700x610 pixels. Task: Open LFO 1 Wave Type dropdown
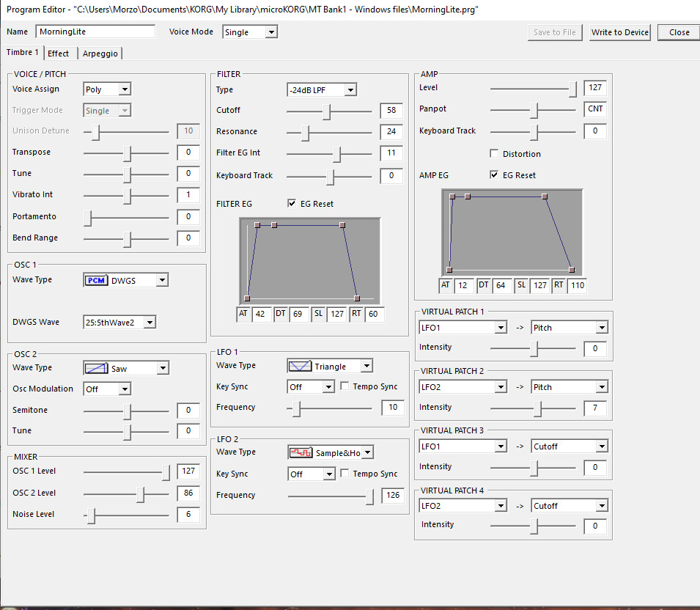pyautogui.click(x=366, y=366)
